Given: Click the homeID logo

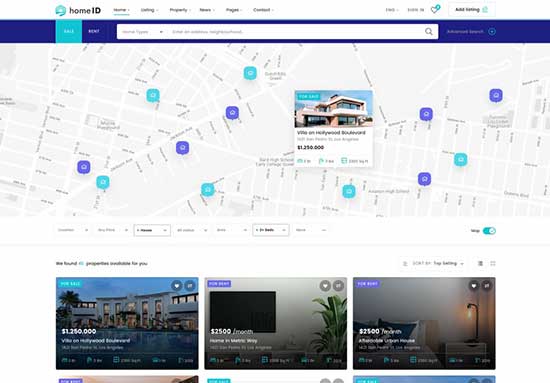Looking at the screenshot, I should [x=78, y=11].
